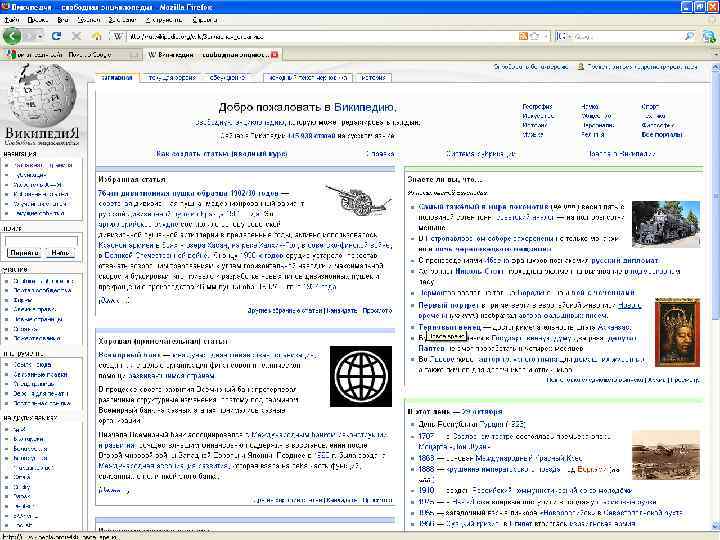Open the обсуждение page tab
Viewport: 720px width, 540px height.
point(228,78)
